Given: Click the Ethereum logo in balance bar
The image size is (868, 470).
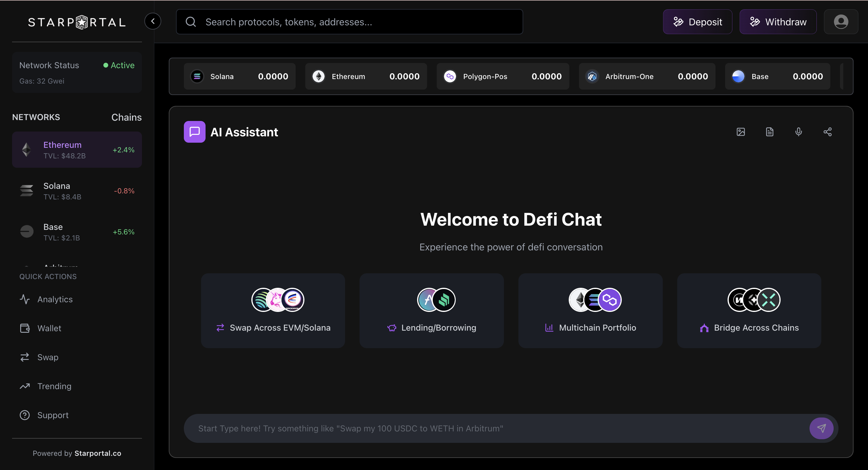Looking at the screenshot, I should point(319,76).
